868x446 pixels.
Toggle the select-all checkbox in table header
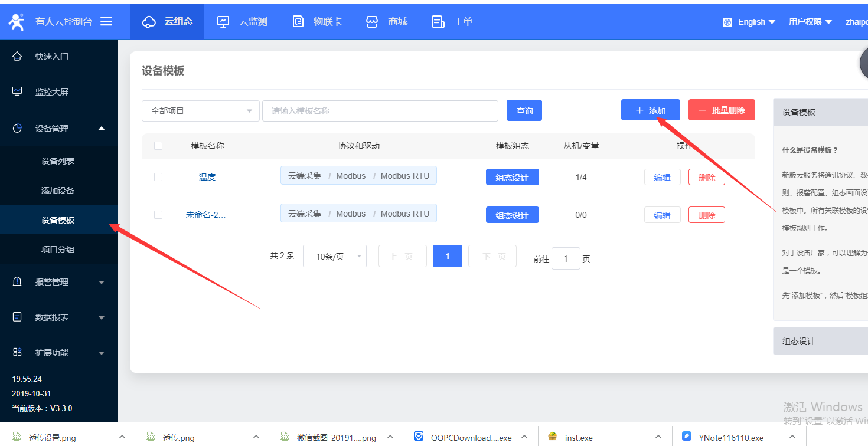158,146
